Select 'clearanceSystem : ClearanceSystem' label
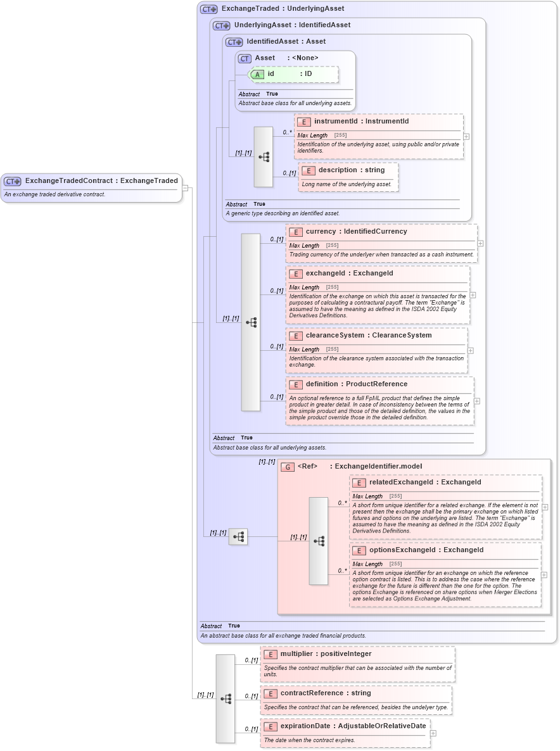This screenshot has height=751, width=560. pos(369,335)
